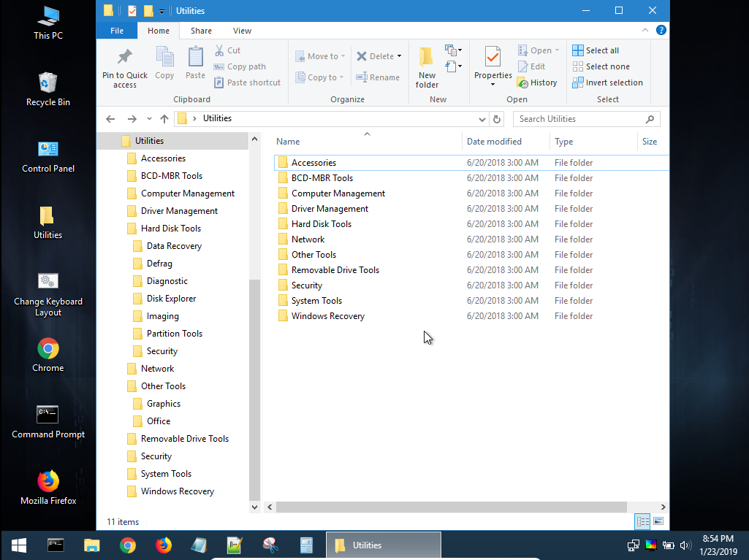The height and width of the screenshot is (560, 749).
Task: Expand the Properties dropdown arrow
Action: click(x=493, y=85)
